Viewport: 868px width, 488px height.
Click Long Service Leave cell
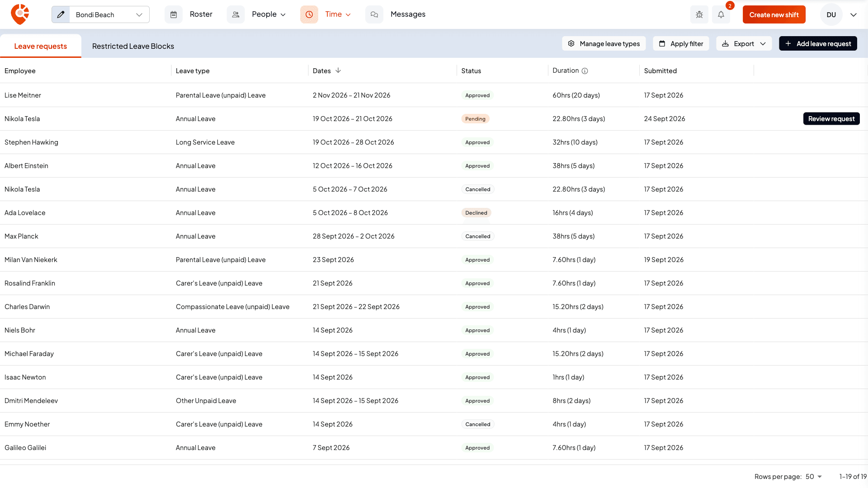205,142
